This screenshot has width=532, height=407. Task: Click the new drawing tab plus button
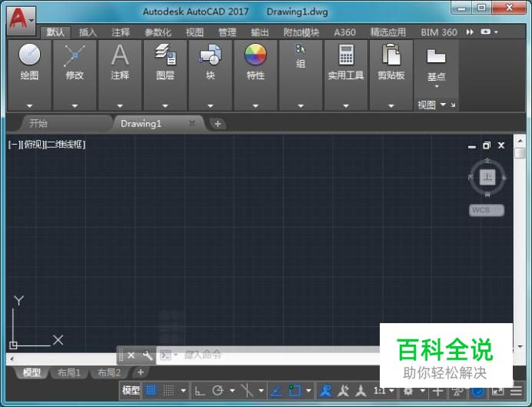218,124
